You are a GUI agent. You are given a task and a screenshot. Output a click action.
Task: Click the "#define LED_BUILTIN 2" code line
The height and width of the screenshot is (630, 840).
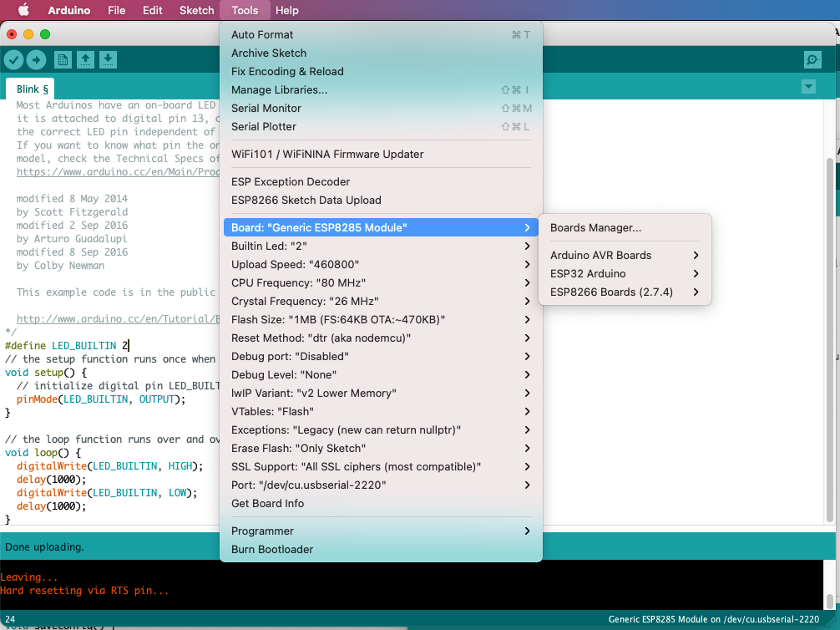[67, 346]
